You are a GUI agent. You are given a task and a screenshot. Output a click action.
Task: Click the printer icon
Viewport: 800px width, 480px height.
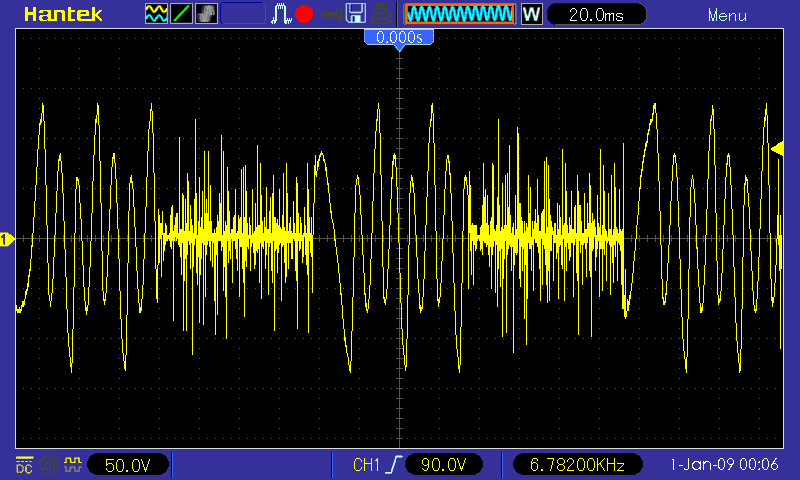381,14
